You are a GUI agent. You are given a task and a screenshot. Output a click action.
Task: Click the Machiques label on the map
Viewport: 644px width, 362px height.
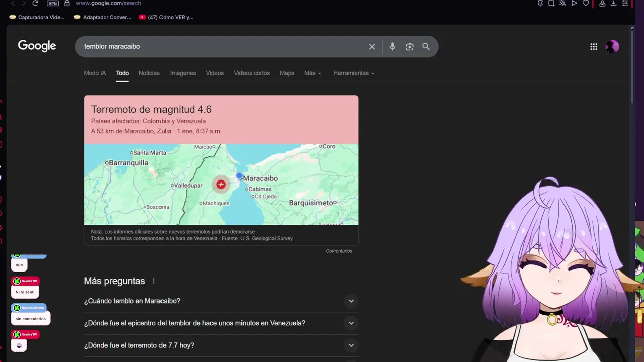click(215, 203)
